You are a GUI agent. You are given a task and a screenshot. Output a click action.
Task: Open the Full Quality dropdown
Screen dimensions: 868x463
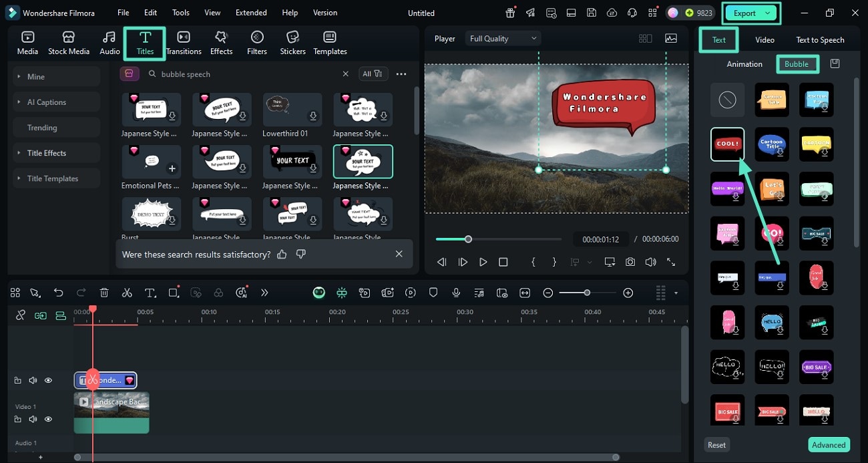coord(503,39)
